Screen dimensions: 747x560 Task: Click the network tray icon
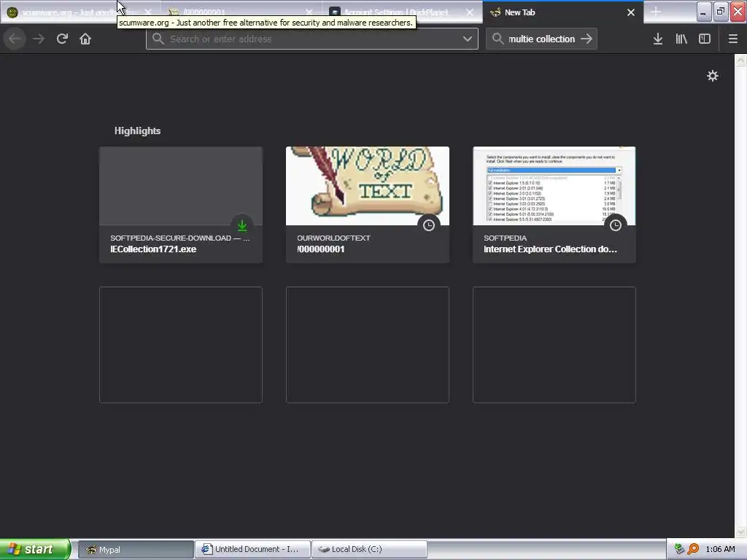pos(679,549)
